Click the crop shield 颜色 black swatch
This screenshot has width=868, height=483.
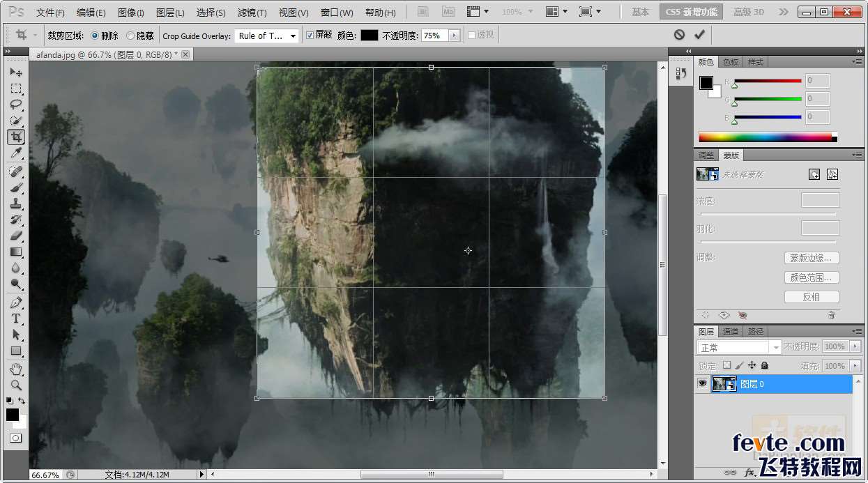pos(369,36)
